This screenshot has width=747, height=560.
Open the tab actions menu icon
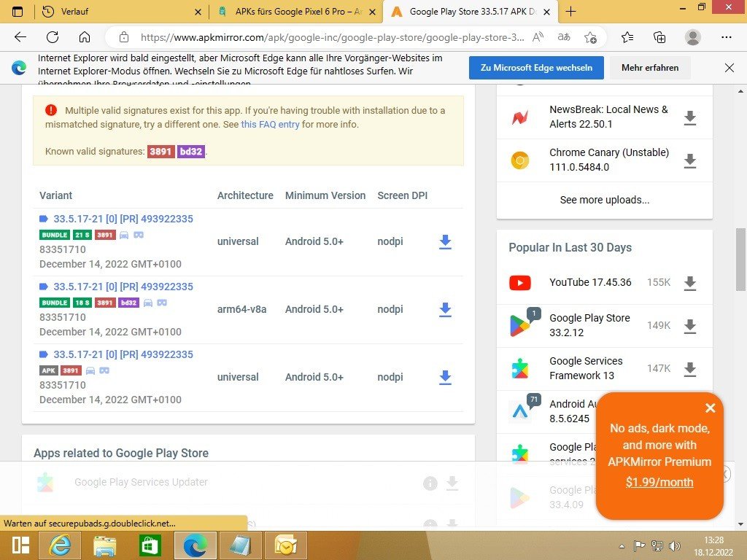(18, 12)
